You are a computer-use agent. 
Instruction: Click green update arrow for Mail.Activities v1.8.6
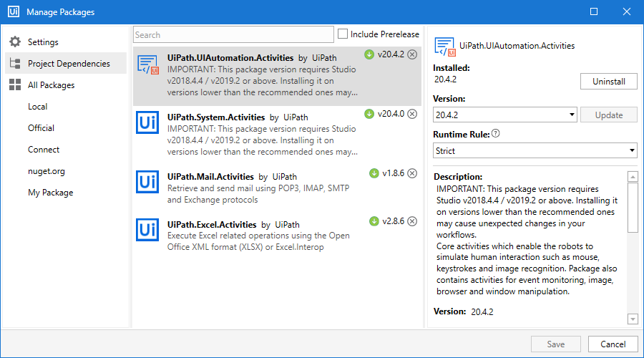coord(374,173)
